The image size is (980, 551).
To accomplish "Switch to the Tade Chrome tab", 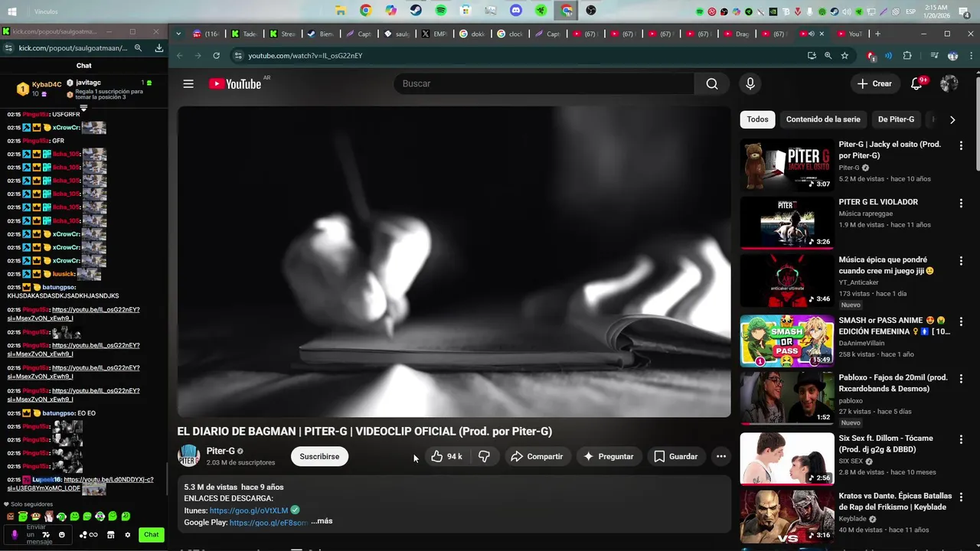I will 245,34.
